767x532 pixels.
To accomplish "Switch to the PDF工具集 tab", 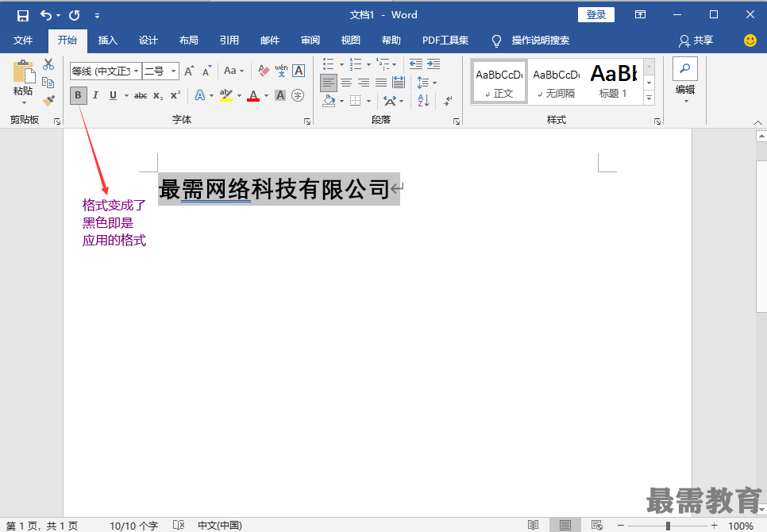I will coord(445,40).
